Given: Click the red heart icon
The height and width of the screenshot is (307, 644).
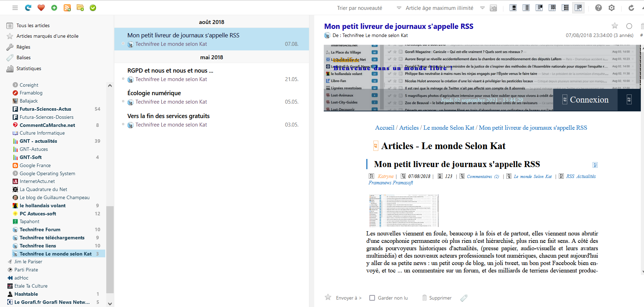Looking at the screenshot, I should pyautogui.click(x=41, y=8).
